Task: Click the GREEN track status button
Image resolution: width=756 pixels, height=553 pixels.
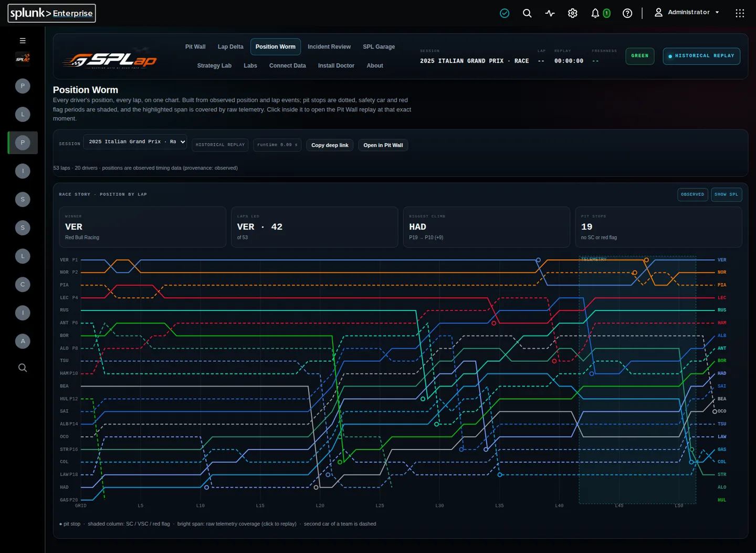Action: click(640, 56)
